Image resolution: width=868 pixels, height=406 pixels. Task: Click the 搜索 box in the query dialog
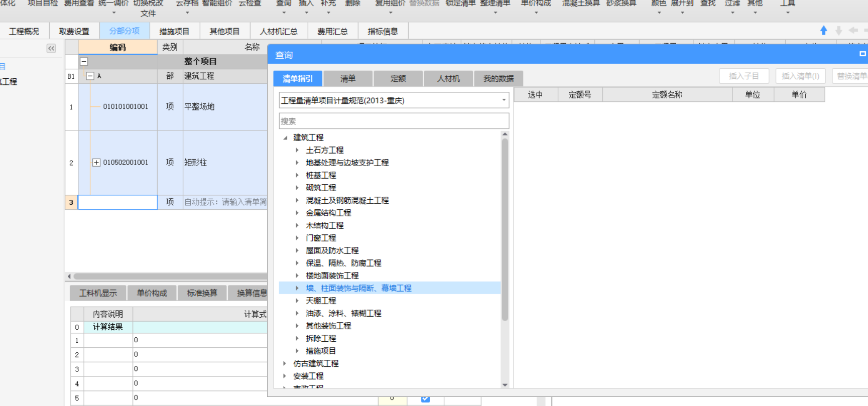point(394,121)
